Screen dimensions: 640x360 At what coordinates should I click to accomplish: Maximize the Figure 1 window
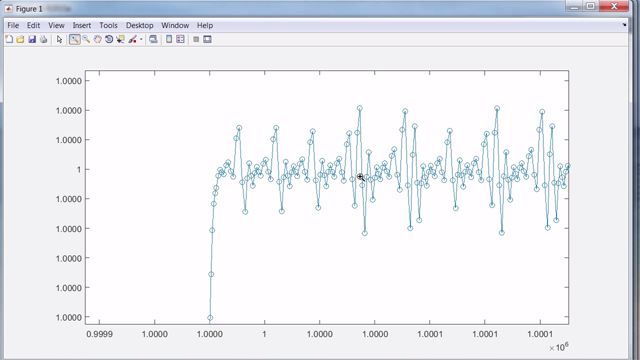[x=591, y=6]
